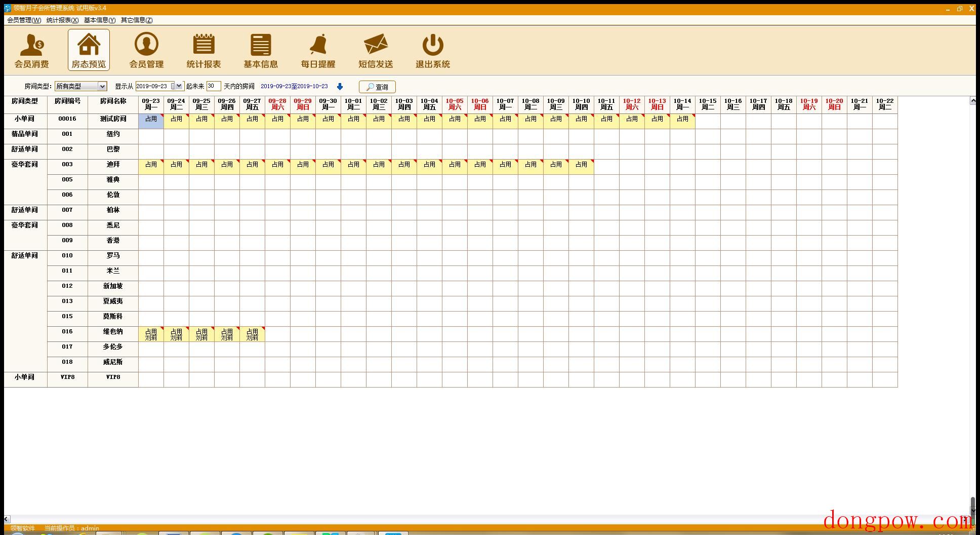Click the blue down arrow icon
This screenshot has height=535, width=980.
340,87
